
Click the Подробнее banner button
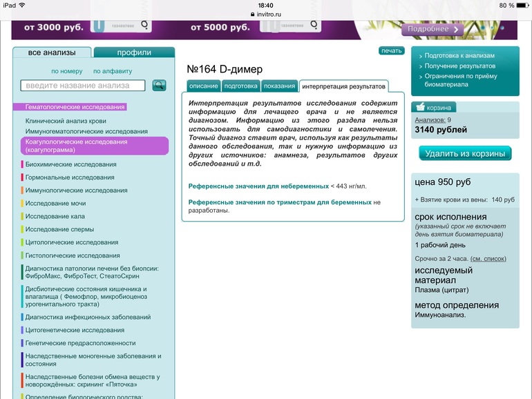pos(433,29)
